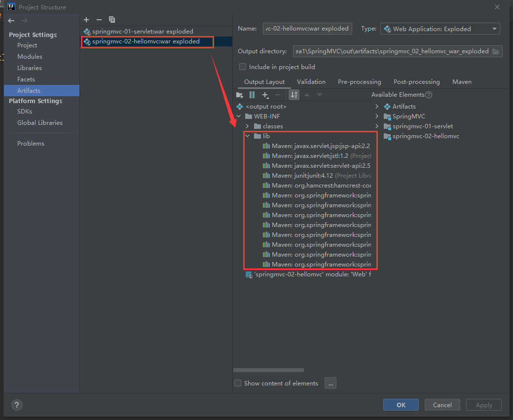
Task: Open the Post-processing tab
Action: [416, 82]
